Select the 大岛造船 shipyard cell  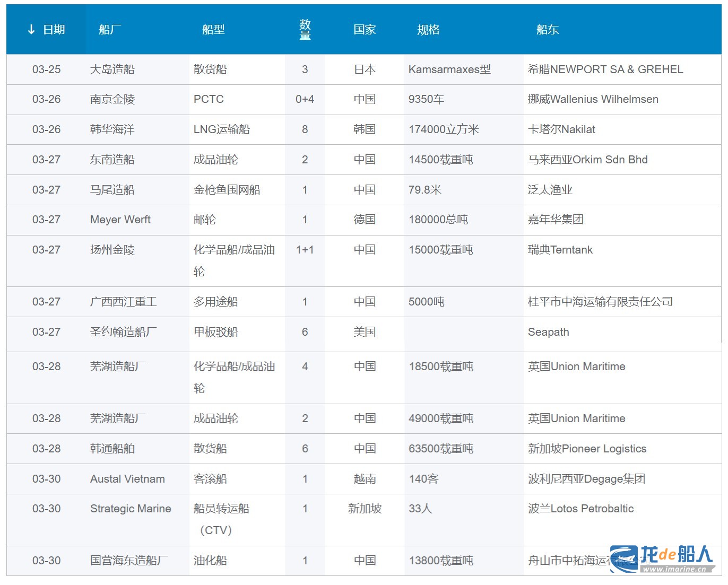pyautogui.click(x=112, y=69)
